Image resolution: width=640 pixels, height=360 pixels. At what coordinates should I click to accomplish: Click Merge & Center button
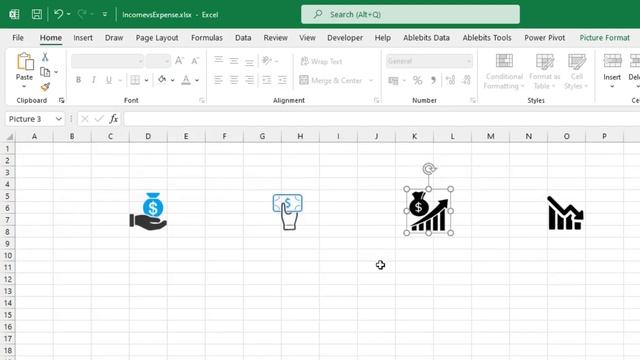click(331, 80)
